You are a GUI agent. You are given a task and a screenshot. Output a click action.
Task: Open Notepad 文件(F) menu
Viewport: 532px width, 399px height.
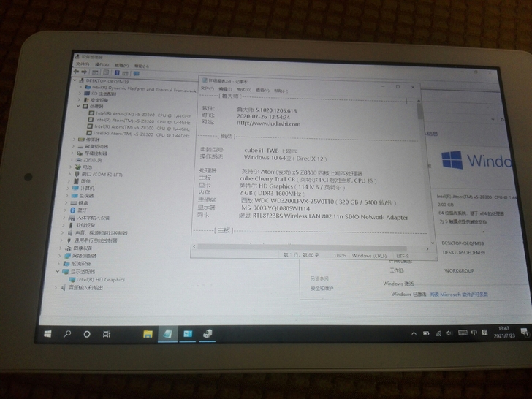point(208,88)
